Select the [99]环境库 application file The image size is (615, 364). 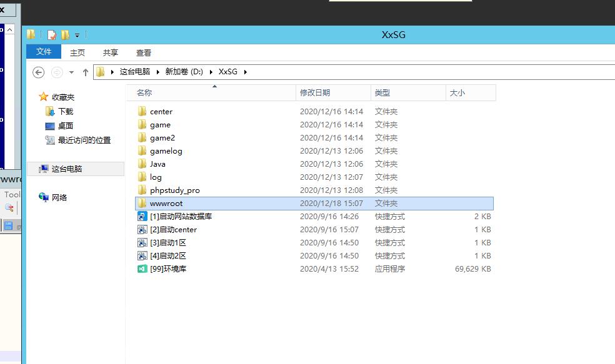click(167, 269)
